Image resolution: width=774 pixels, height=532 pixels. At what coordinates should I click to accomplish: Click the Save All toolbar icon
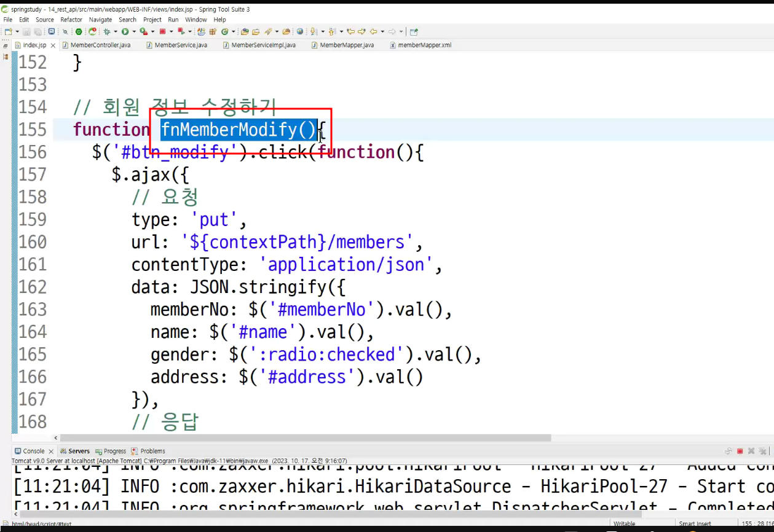coord(38,31)
